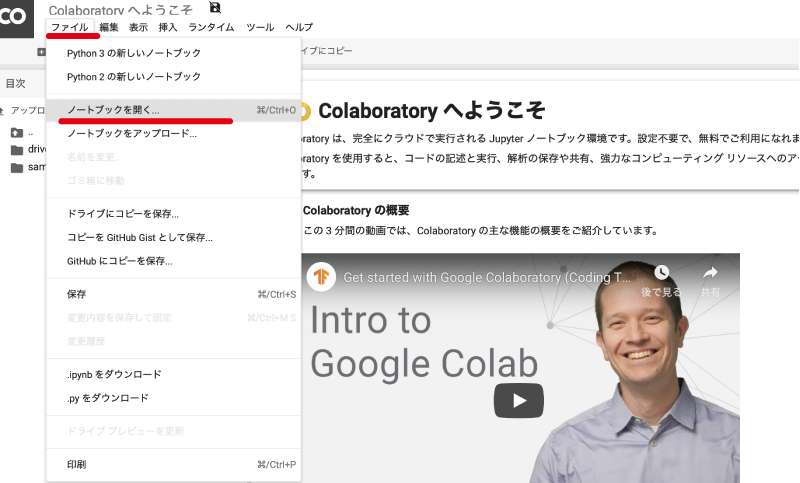Open the ファイル menu
800x483 pixels.
(70, 27)
